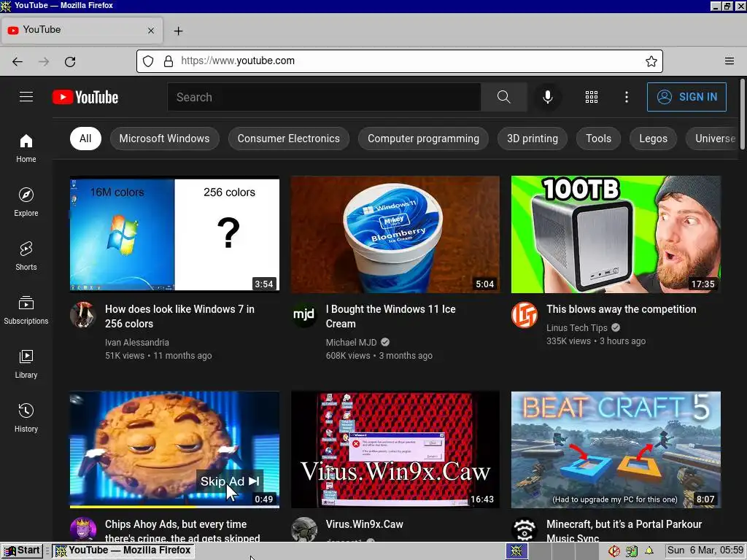Click the padlock site info icon
This screenshot has height=560, width=747.
169,61
